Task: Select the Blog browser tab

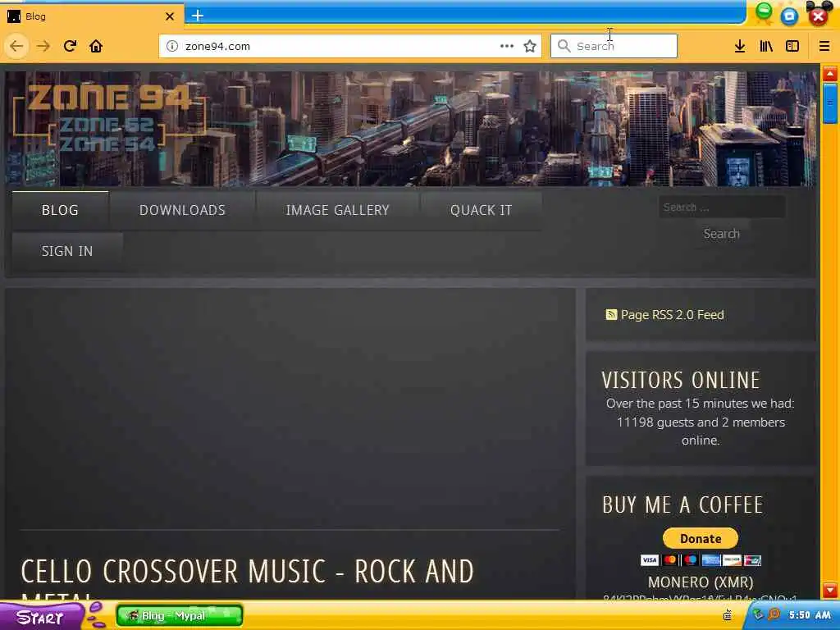Action: (x=92, y=16)
